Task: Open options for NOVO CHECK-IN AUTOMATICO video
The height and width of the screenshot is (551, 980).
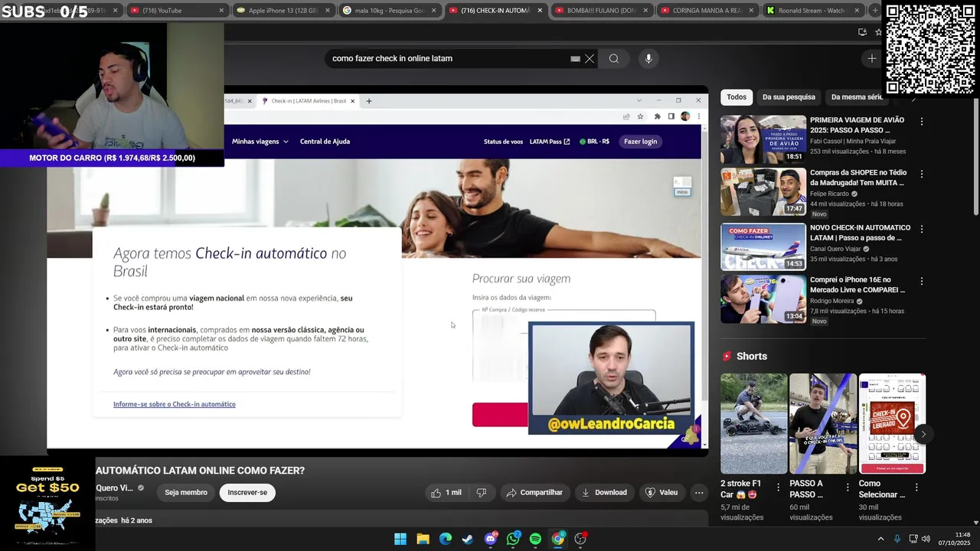Action: 922,229
